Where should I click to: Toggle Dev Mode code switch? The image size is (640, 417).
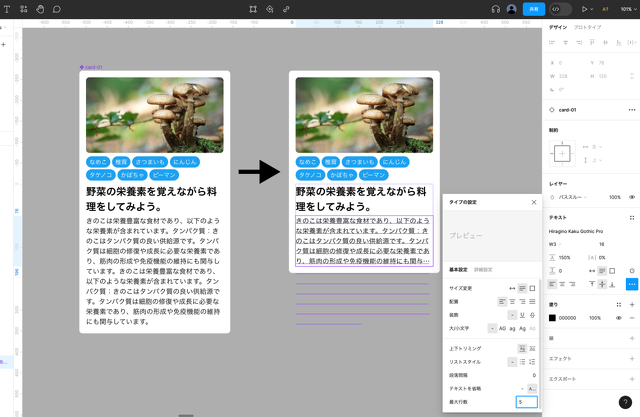pyautogui.click(x=560, y=9)
